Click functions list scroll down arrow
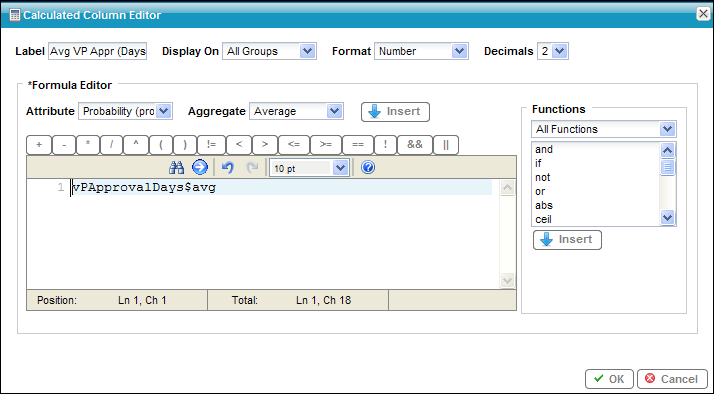714x394 pixels. click(668, 218)
